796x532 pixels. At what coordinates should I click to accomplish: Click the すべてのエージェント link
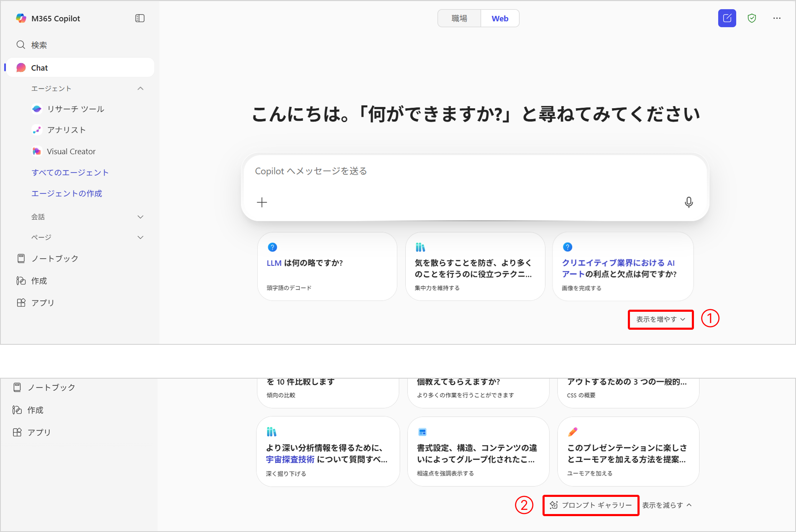(70, 173)
